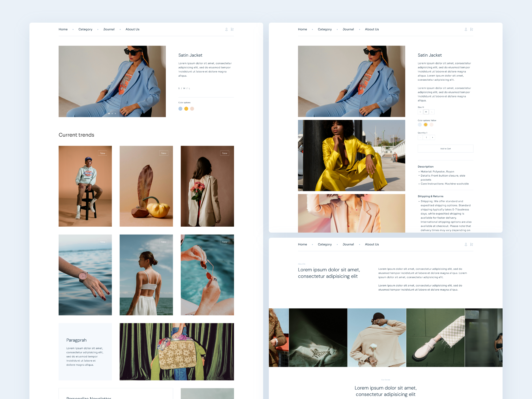Open the shopping cart icon on the About Us page
Viewport: 532px width, 399px height.
pos(471,244)
